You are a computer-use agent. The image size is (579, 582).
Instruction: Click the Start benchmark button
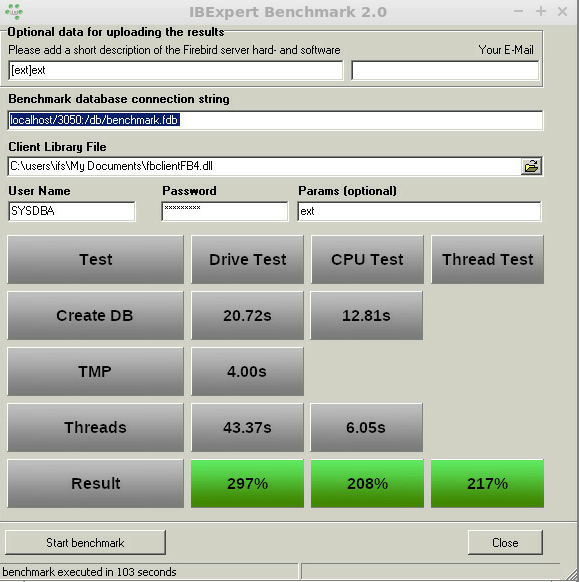point(85,543)
